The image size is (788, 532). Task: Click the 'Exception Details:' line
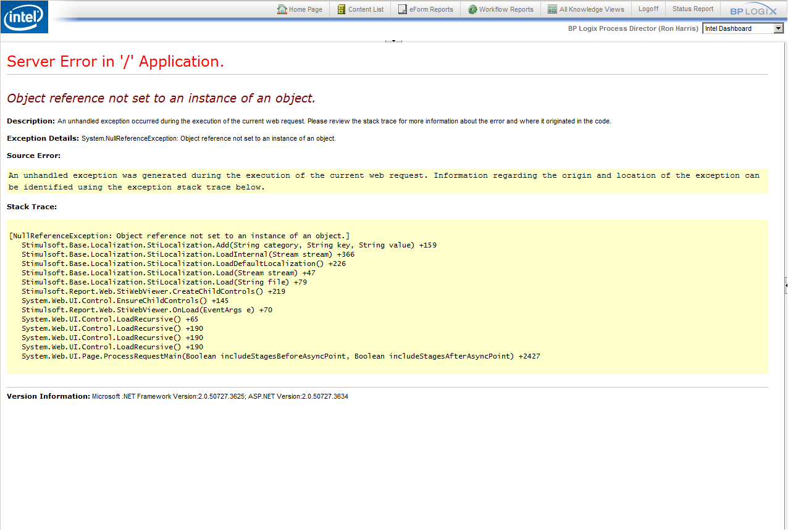click(171, 138)
